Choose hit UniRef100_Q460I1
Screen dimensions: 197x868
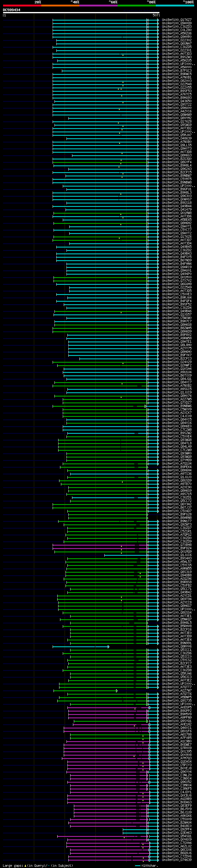point(176,728)
